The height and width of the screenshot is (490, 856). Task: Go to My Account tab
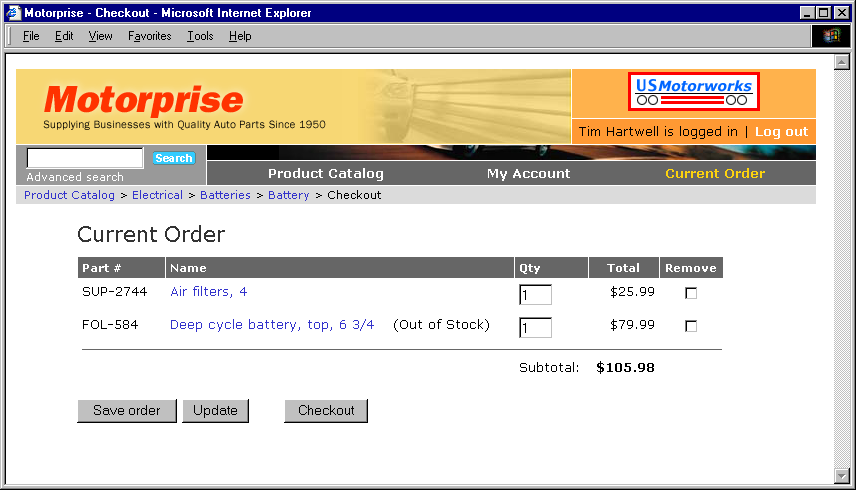528,174
